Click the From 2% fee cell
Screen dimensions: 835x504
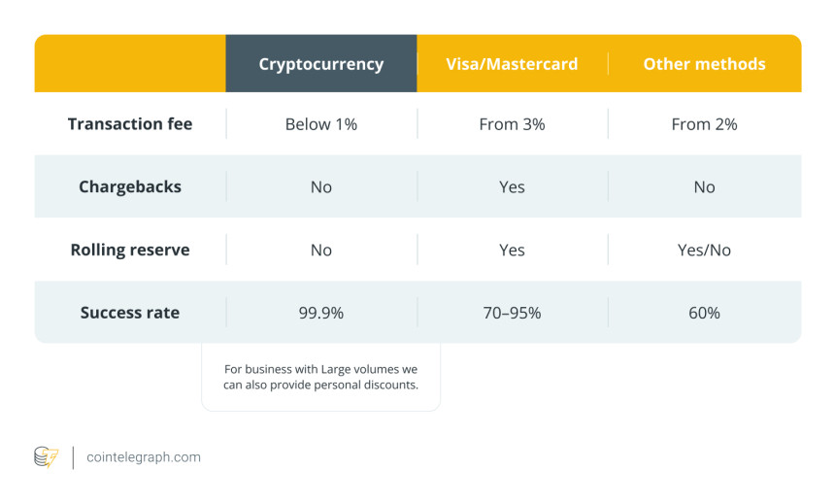coord(704,124)
